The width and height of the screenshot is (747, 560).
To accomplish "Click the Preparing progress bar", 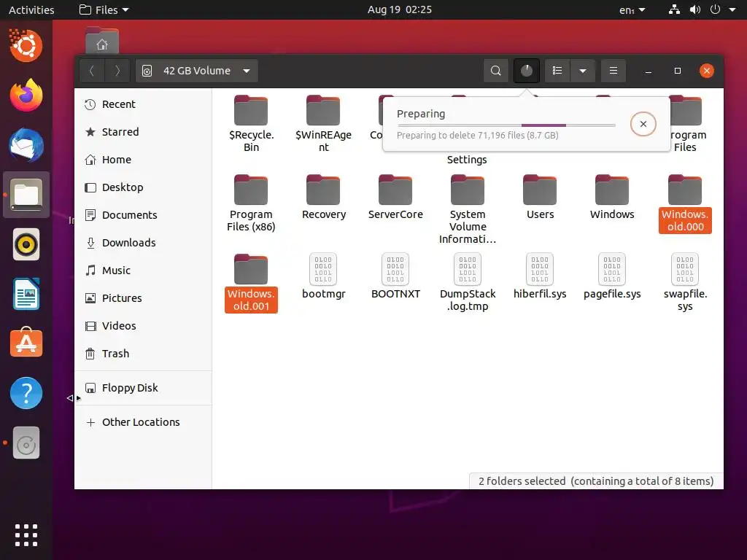I will [506, 125].
